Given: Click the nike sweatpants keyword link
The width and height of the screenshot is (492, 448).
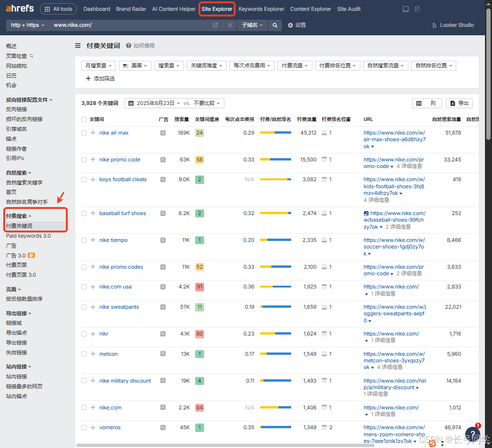Looking at the screenshot, I should click(x=119, y=307).
